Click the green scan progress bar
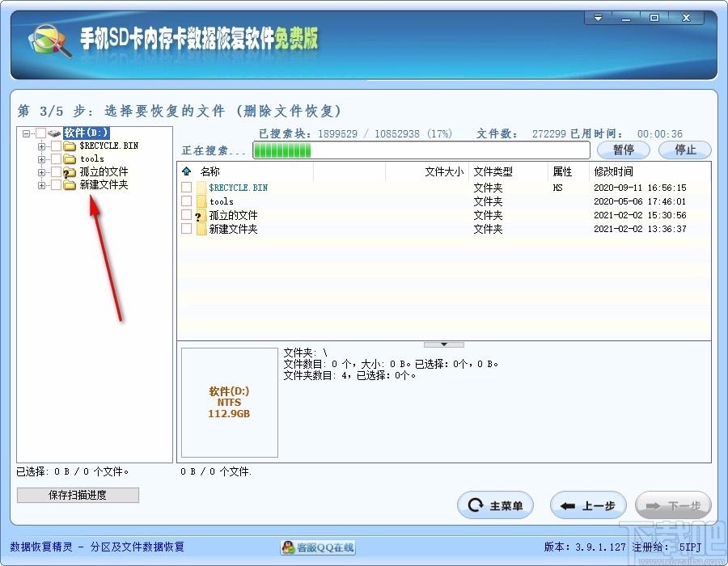 [421, 150]
